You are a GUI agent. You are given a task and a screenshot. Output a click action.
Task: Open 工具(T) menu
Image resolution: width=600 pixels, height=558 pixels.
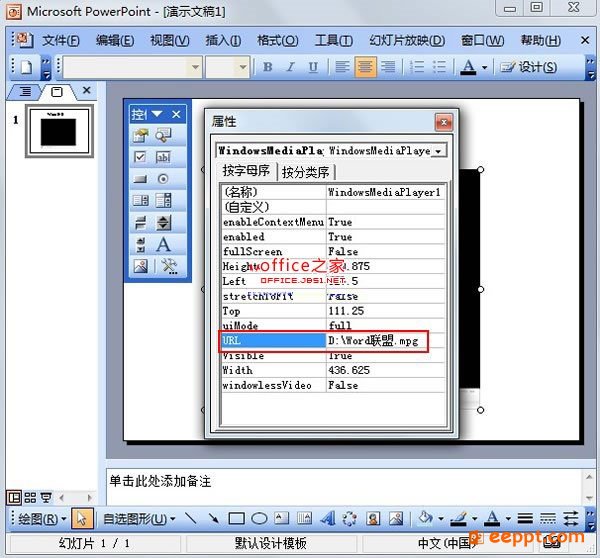[334, 40]
